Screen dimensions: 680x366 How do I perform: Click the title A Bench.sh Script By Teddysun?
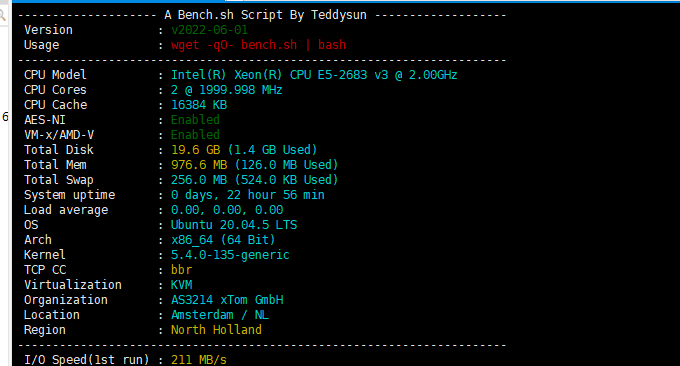pyautogui.click(x=265, y=15)
